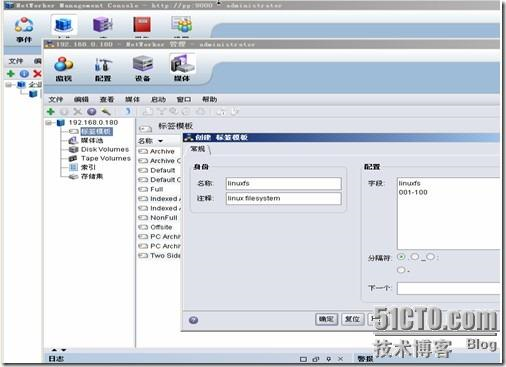Select the Two Side label template row
Viewport: 506px width, 367px height.
pyautogui.click(x=159, y=256)
